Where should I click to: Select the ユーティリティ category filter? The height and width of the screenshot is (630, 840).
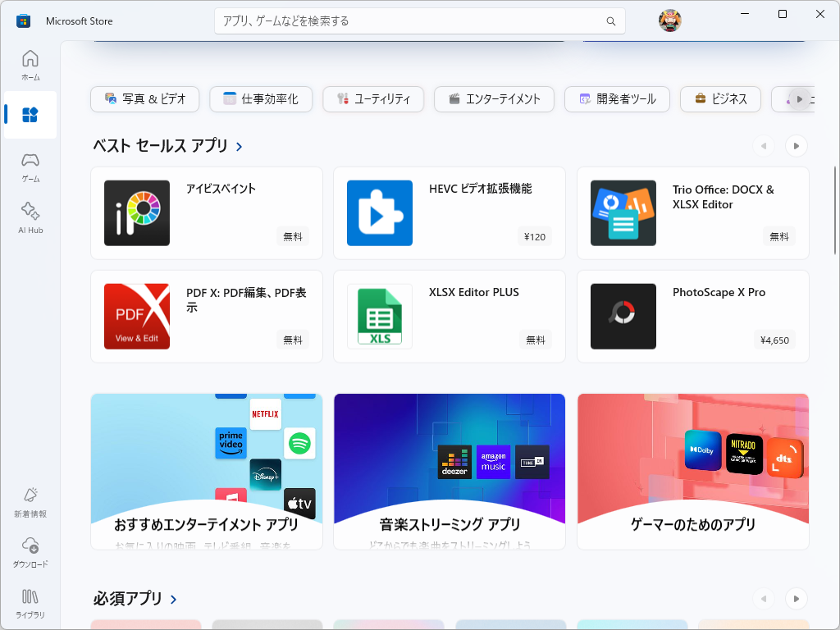click(373, 98)
